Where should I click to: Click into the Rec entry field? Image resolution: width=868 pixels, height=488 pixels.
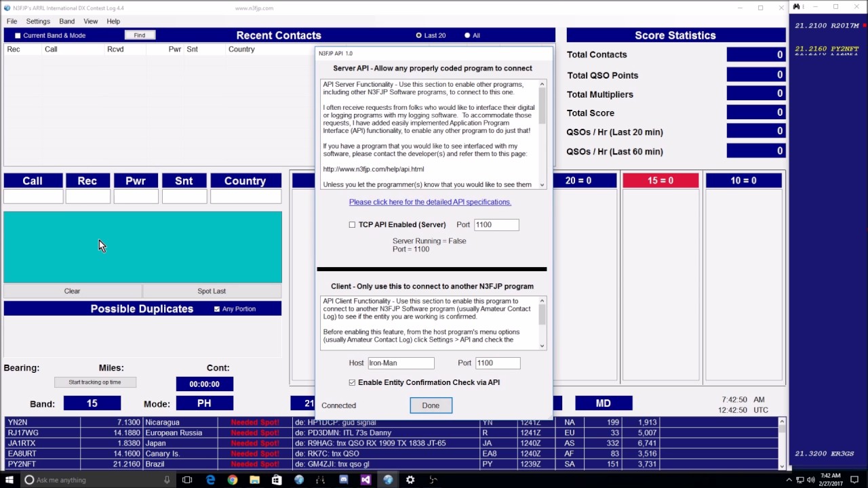[88, 197]
